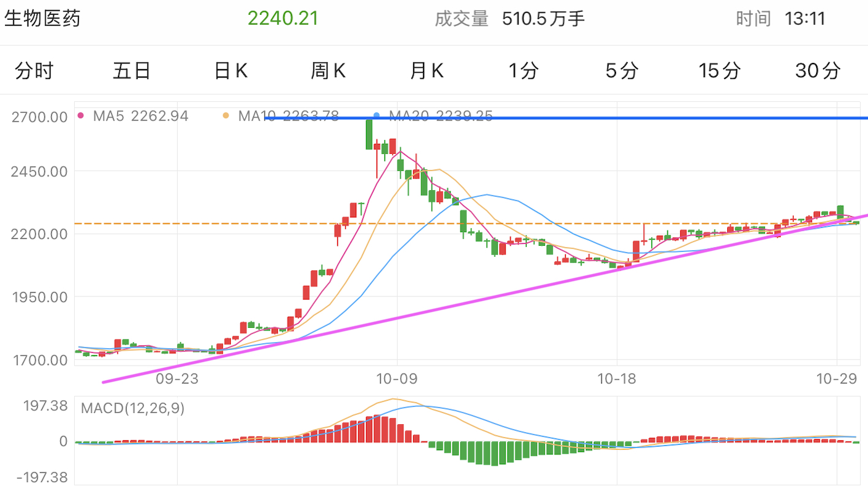Click the time value 13:11

click(805, 19)
